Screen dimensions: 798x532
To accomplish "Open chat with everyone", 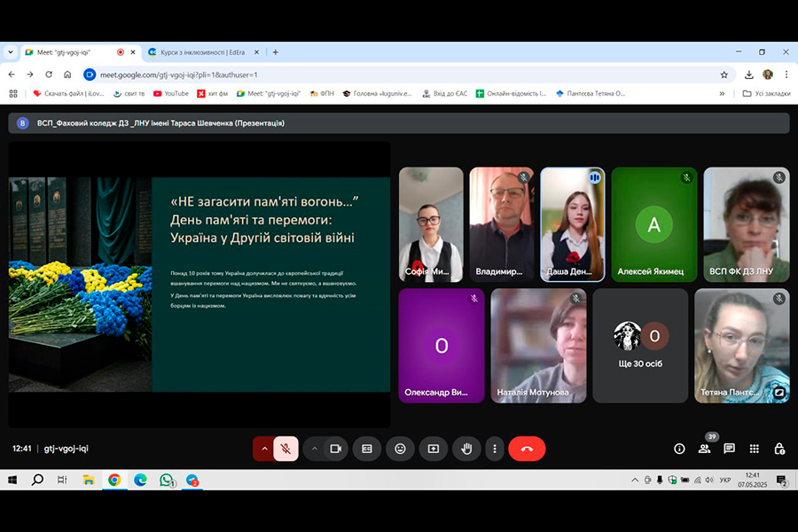I will point(730,449).
